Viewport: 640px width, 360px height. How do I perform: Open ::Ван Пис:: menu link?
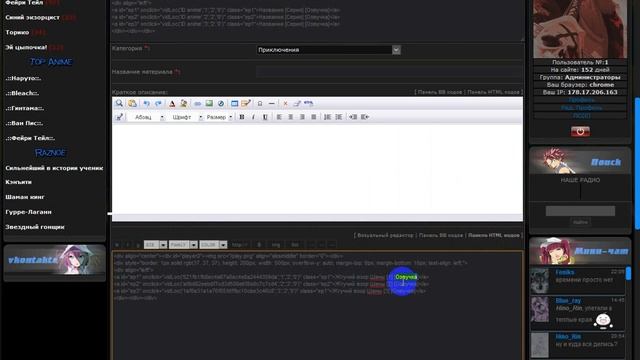pos(24,123)
